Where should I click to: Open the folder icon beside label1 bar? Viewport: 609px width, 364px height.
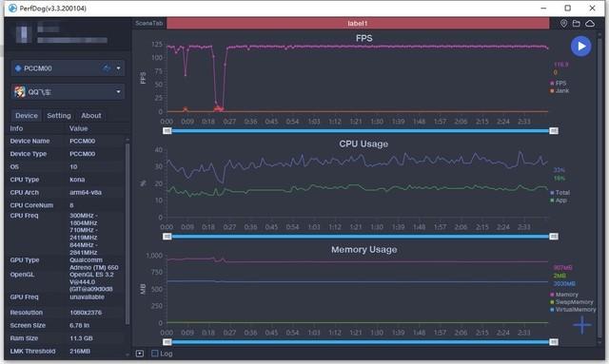(577, 24)
